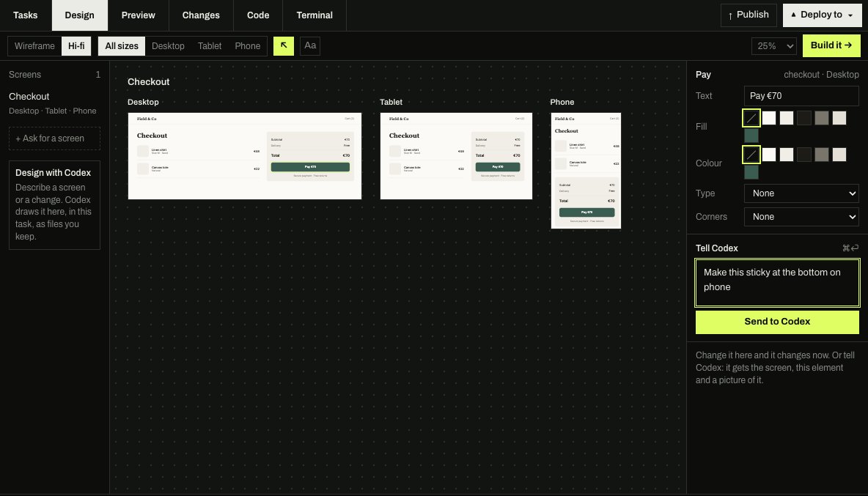
Task: Show only Phone size
Action: tap(248, 46)
